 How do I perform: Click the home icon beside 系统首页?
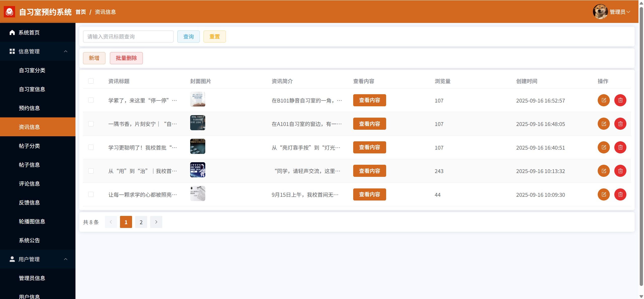coord(12,32)
